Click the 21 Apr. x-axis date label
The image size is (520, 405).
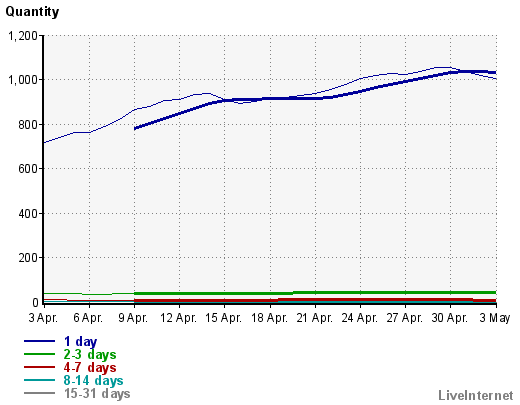[314, 318]
